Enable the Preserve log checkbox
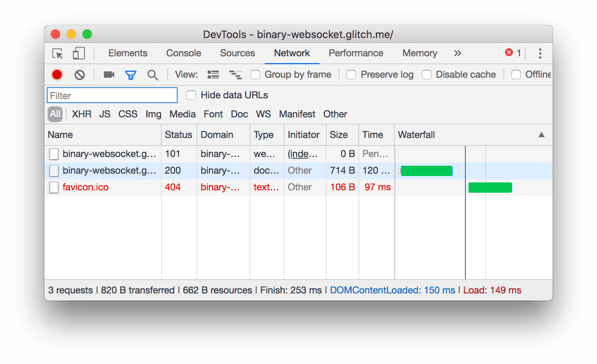This screenshot has width=597, height=364. coord(351,75)
